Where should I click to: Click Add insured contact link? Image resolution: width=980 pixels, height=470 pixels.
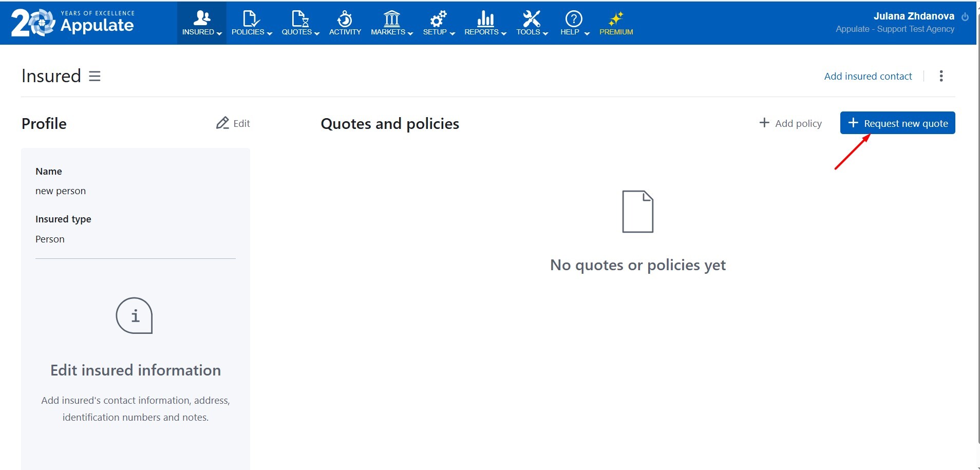tap(868, 76)
